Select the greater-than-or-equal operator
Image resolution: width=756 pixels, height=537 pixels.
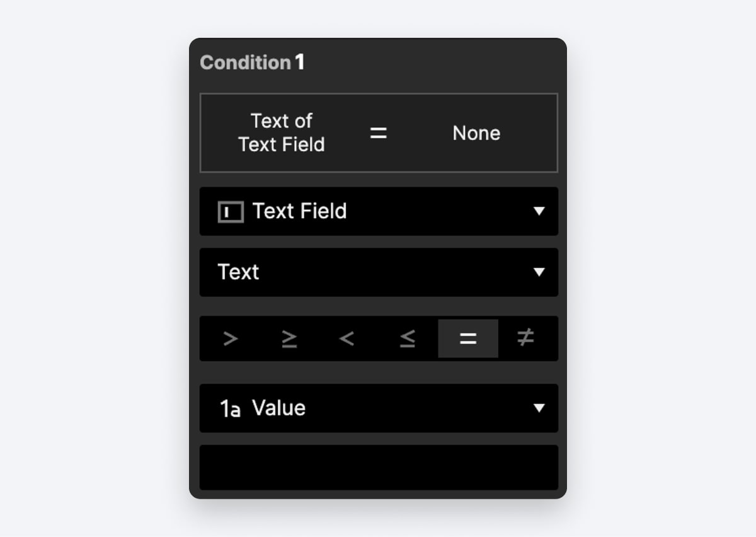coord(289,338)
